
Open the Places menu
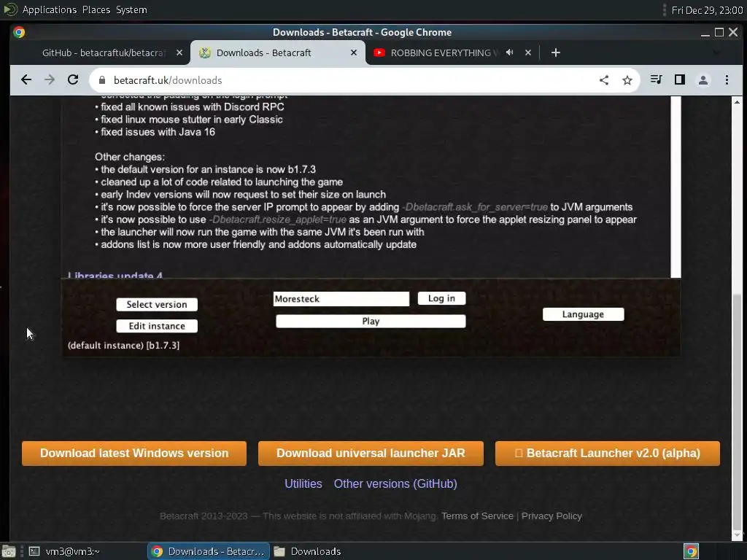click(96, 9)
